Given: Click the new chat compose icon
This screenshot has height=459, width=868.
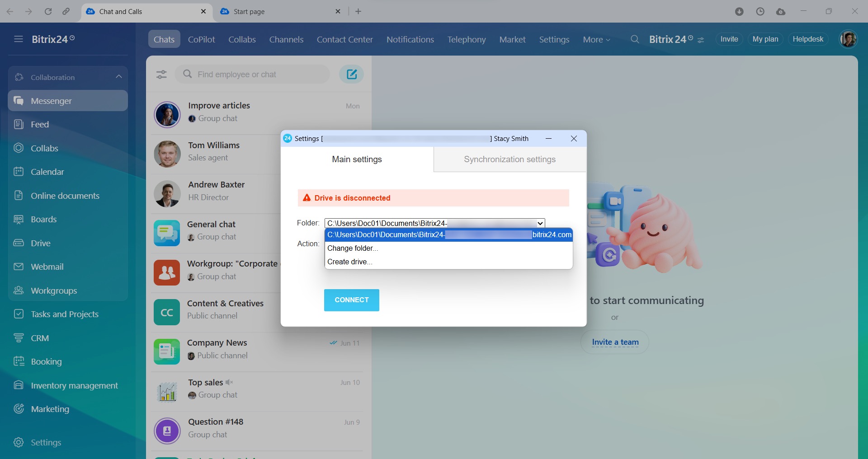Looking at the screenshot, I should click(351, 74).
